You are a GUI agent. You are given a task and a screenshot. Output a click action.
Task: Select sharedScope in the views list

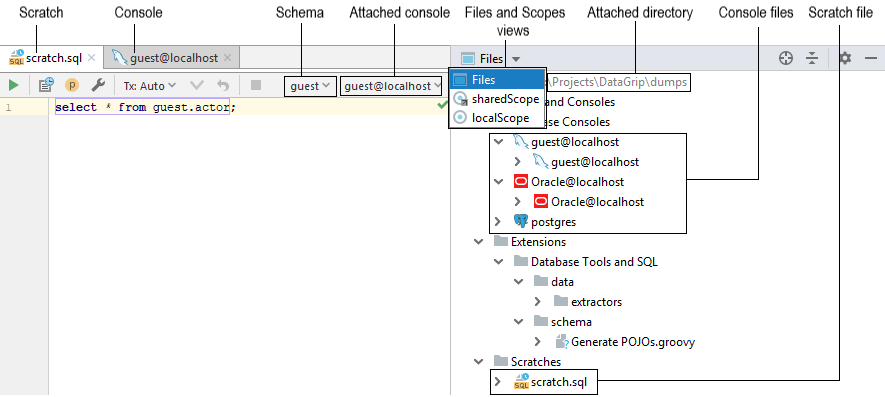[497, 99]
